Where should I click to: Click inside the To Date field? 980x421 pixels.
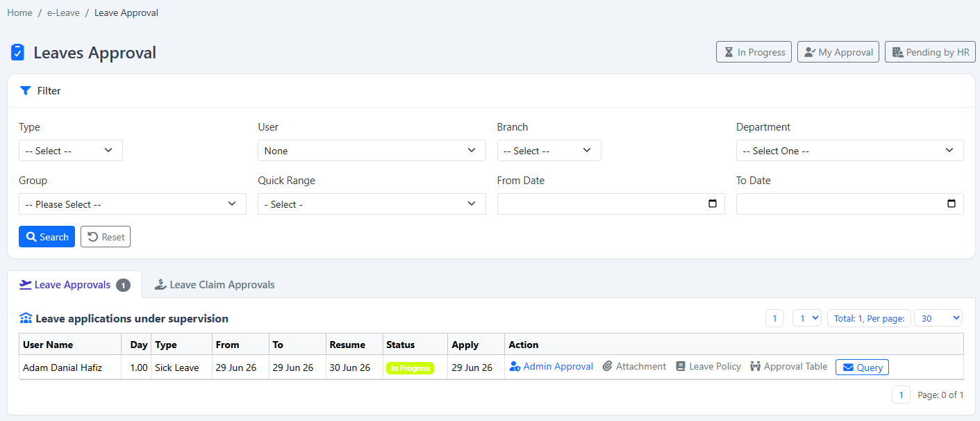pos(850,204)
